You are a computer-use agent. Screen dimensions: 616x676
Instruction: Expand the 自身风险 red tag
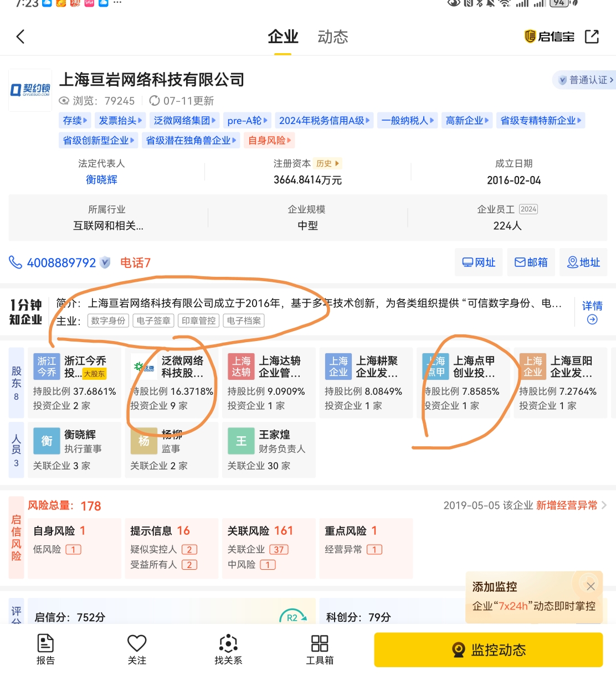click(x=269, y=141)
